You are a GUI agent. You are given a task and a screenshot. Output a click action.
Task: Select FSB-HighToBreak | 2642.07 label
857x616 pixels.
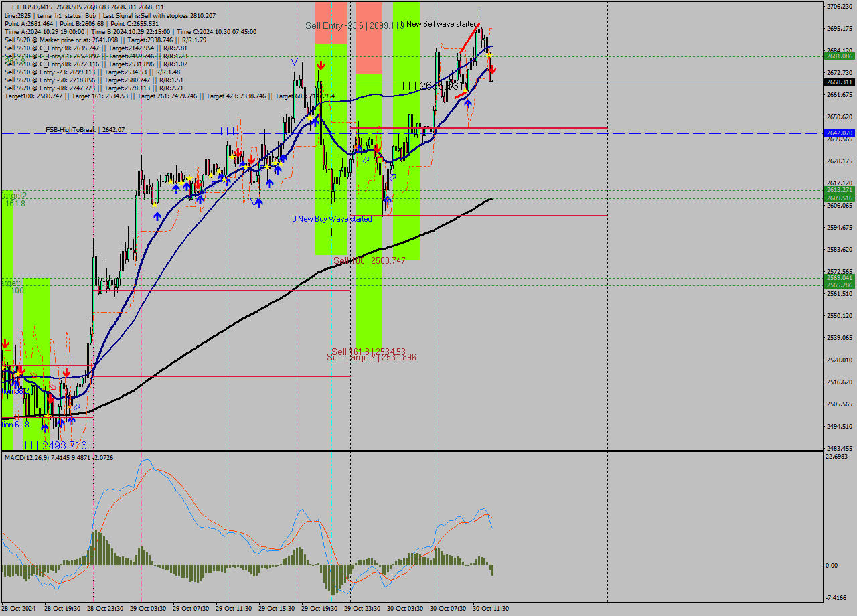85,129
